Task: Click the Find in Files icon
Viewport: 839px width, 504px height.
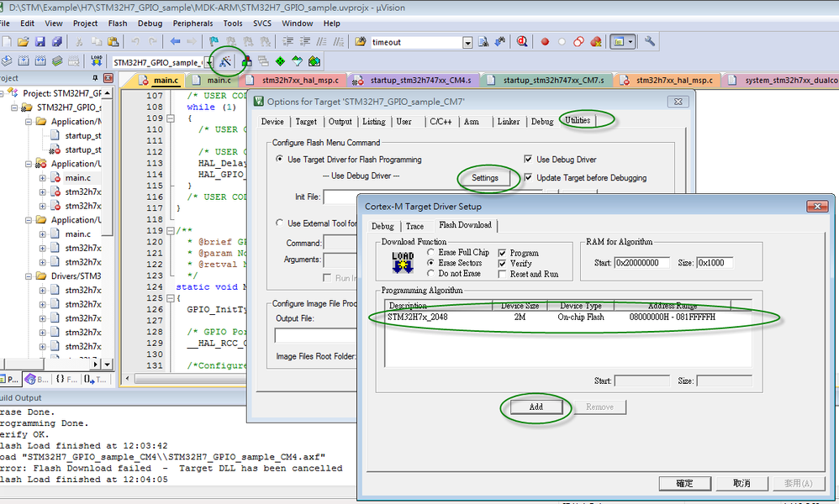Action: click(360, 42)
